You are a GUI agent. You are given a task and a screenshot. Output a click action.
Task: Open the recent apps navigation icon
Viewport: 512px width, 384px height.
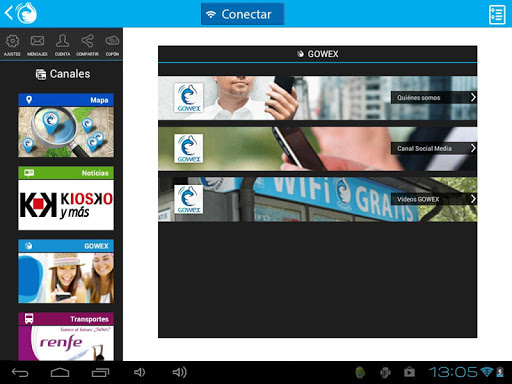coord(100,372)
